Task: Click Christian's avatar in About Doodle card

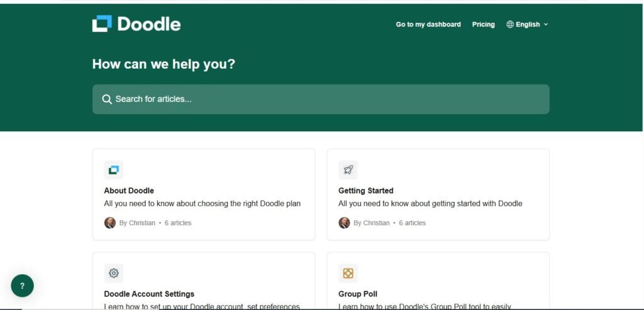Action: pyautogui.click(x=109, y=223)
